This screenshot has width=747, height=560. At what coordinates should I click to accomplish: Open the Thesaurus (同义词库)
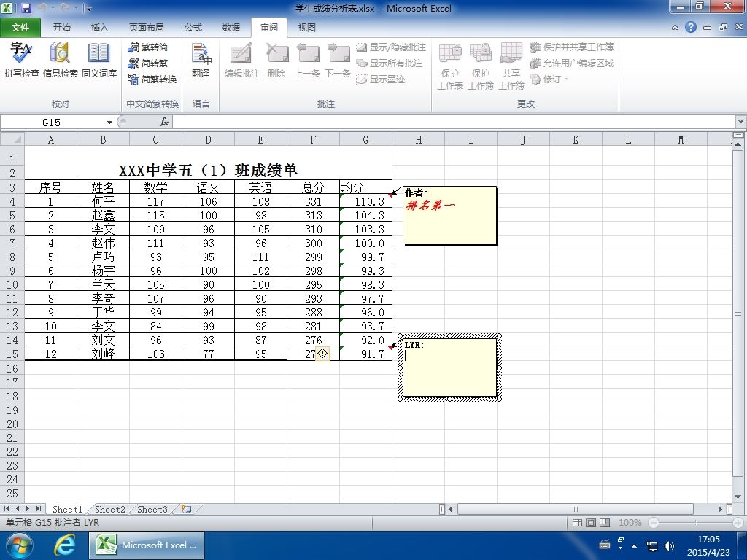click(99, 60)
